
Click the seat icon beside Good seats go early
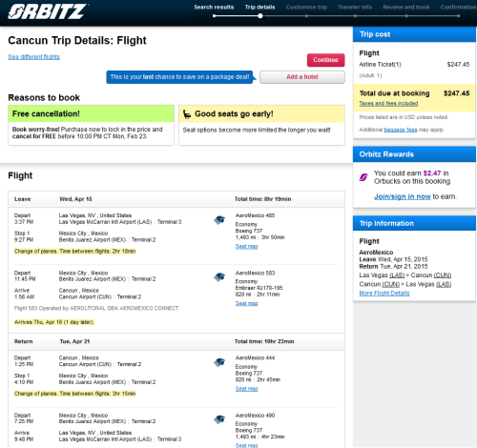coord(187,114)
